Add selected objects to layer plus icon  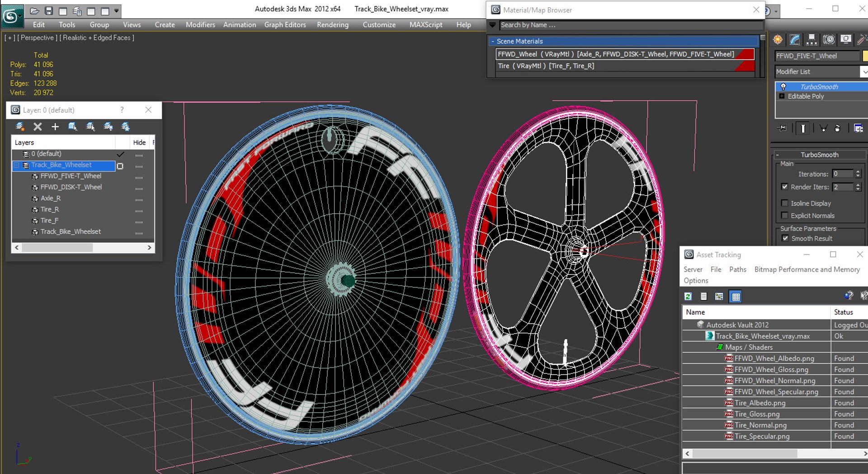coord(55,127)
